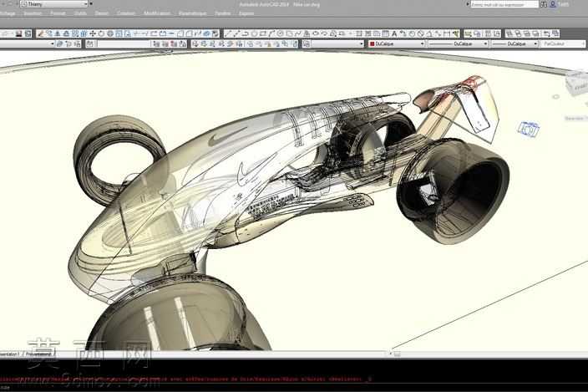This screenshot has width=588, height=392.
Task: Open the Fenêtre menu
Action: pyautogui.click(x=223, y=13)
